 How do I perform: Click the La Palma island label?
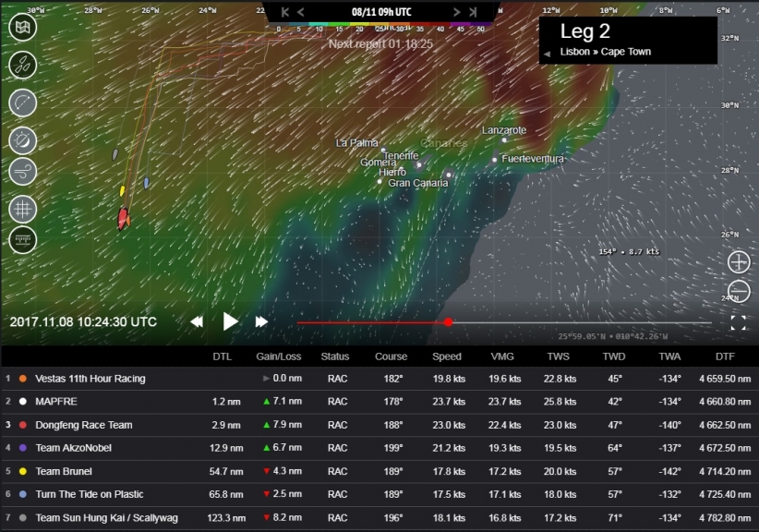point(356,143)
